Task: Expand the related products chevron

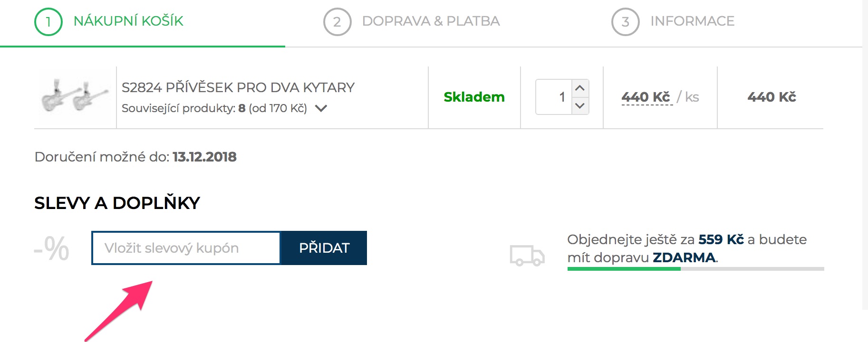Action: click(x=321, y=108)
